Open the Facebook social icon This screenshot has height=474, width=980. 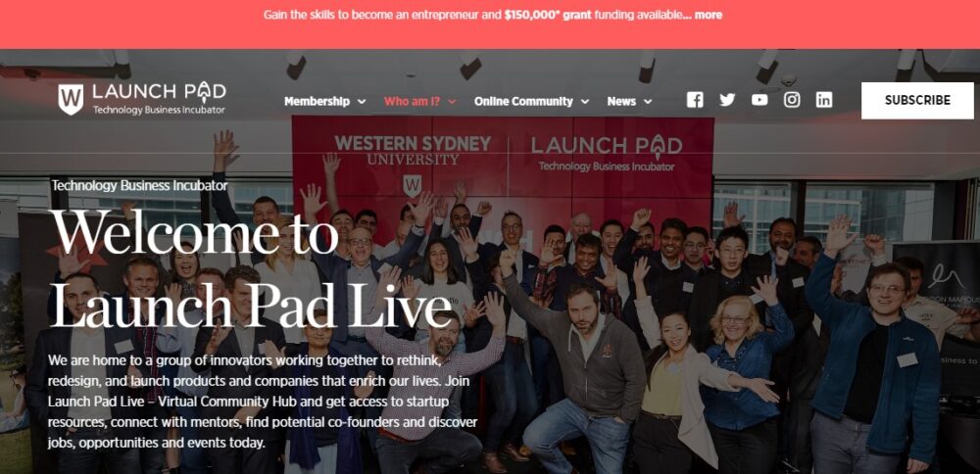[695, 100]
